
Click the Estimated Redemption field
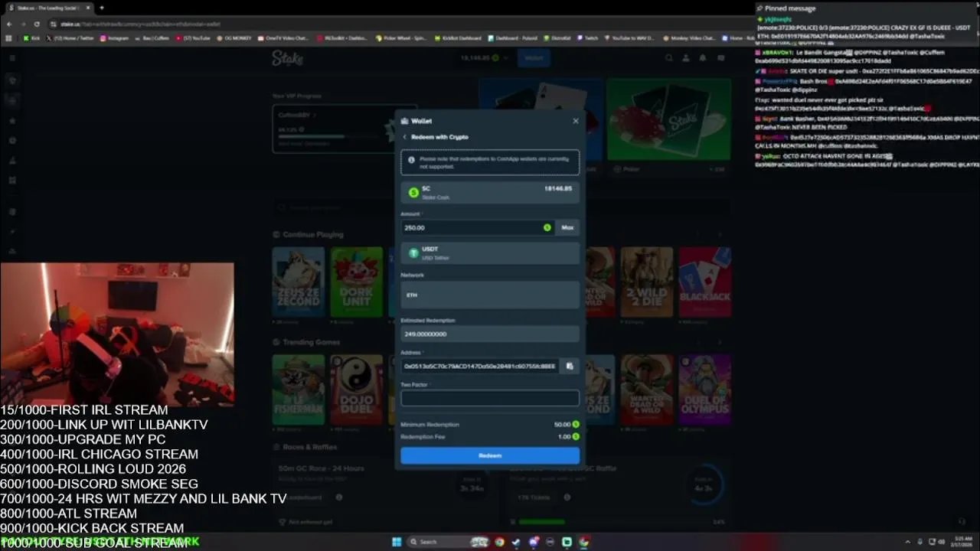[x=490, y=334]
